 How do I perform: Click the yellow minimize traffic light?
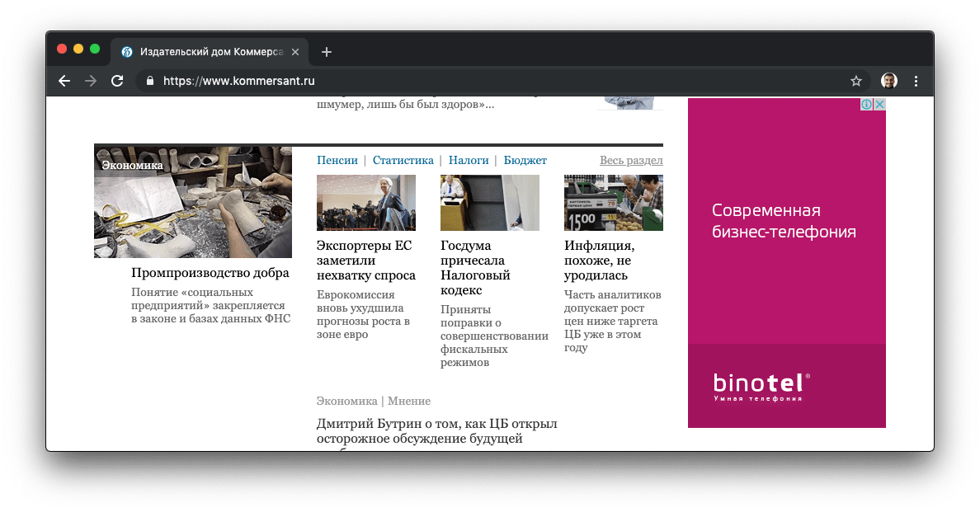point(78,49)
